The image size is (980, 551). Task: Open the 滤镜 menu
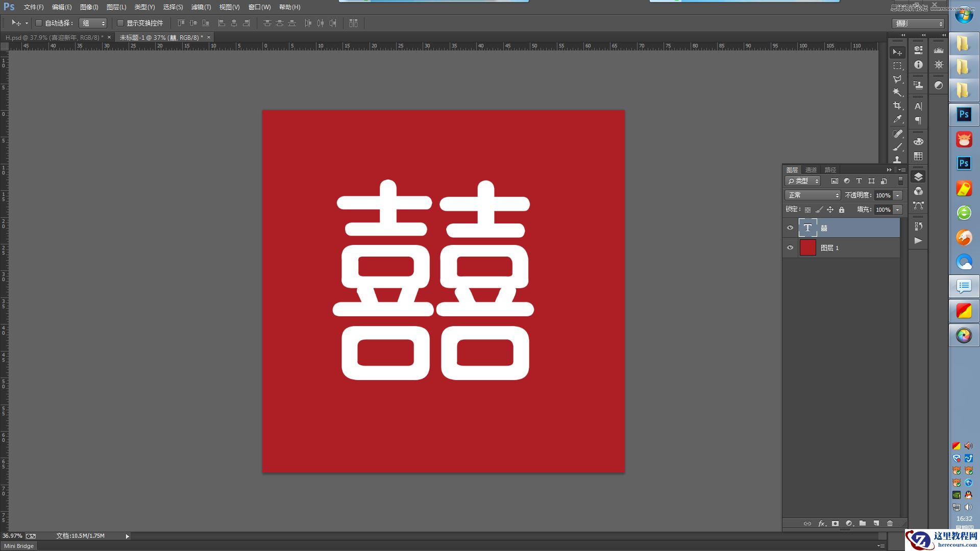pos(200,7)
